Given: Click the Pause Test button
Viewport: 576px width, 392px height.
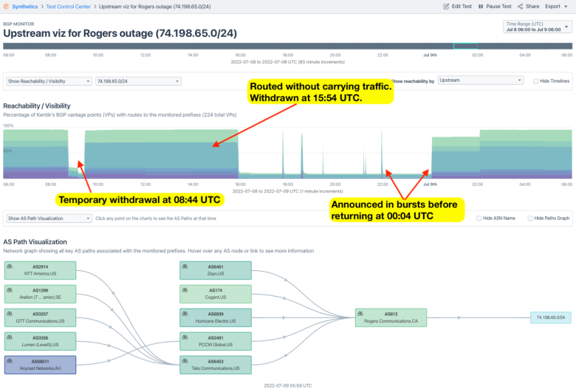Looking at the screenshot, I should tap(495, 6).
